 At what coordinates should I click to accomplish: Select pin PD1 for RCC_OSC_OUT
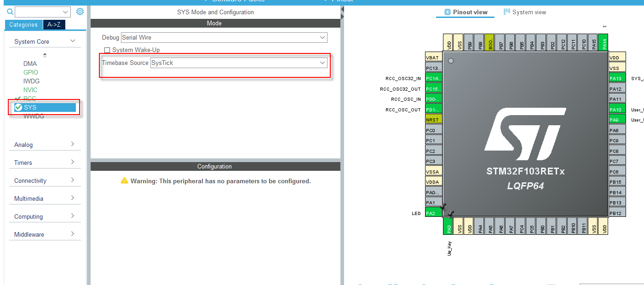pyautogui.click(x=434, y=110)
